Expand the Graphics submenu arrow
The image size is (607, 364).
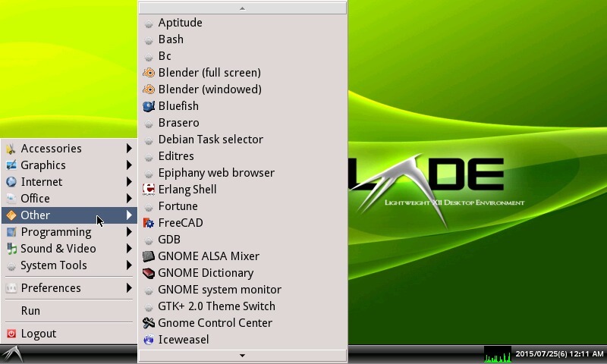pyautogui.click(x=129, y=165)
